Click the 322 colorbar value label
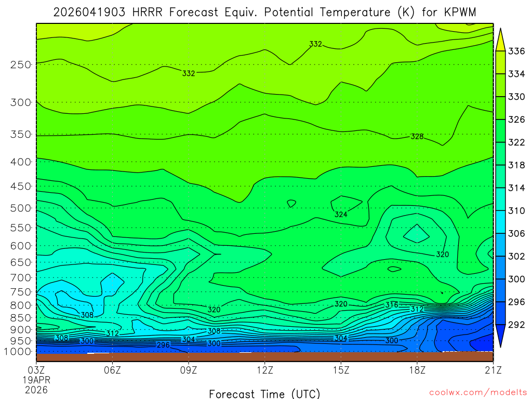532x399 pixels. pos(516,142)
